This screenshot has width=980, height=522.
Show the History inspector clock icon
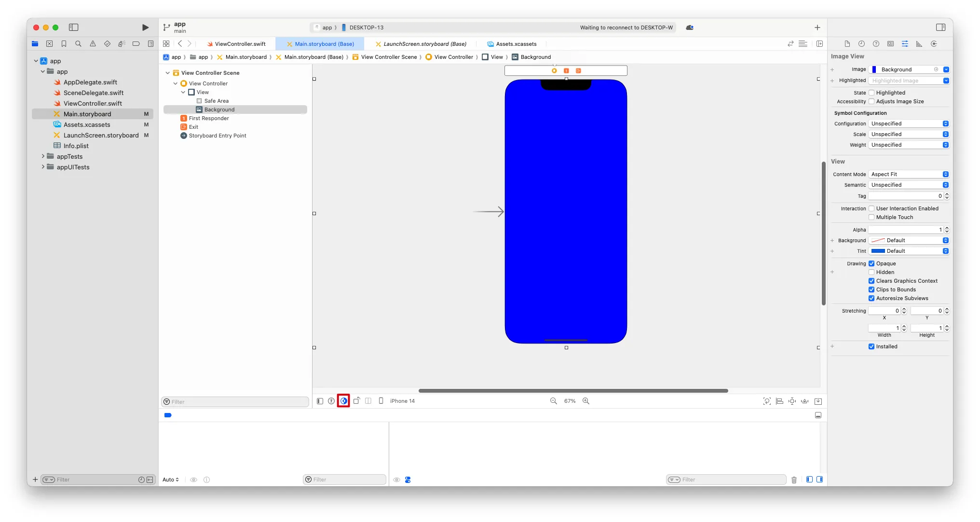point(862,44)
